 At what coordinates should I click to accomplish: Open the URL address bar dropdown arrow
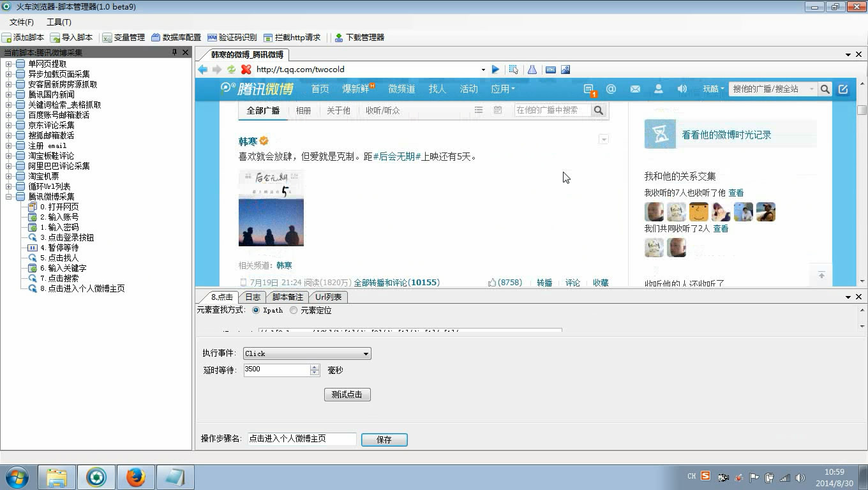[x=483, y=70]
